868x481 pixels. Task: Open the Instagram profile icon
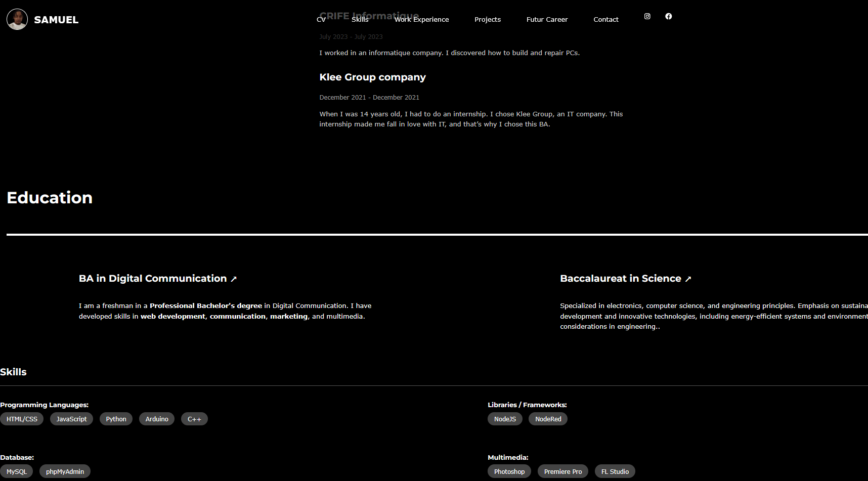pos(647,16)
